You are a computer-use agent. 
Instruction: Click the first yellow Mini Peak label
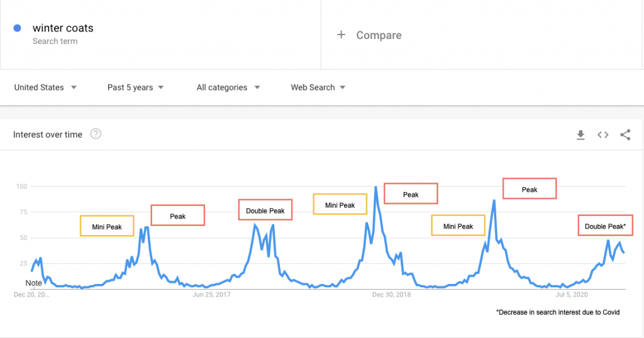pyautogui.click(x=107, y=226)
